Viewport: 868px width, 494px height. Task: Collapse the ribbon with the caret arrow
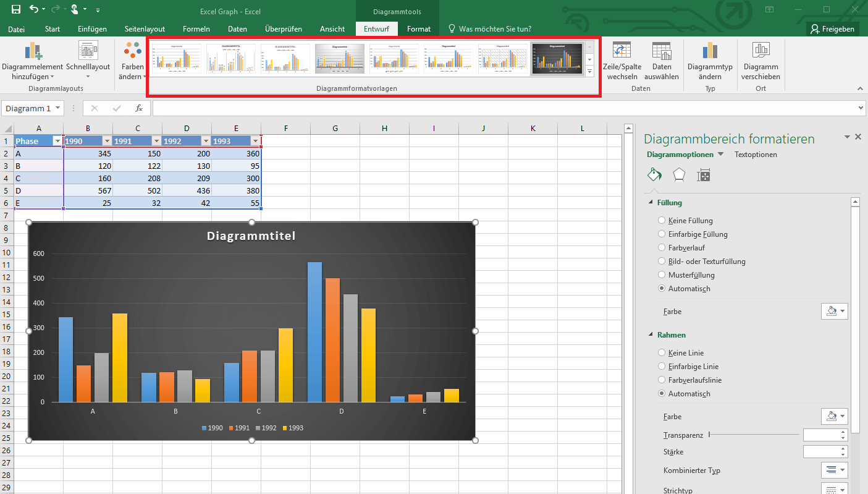[x=859, y=89]
